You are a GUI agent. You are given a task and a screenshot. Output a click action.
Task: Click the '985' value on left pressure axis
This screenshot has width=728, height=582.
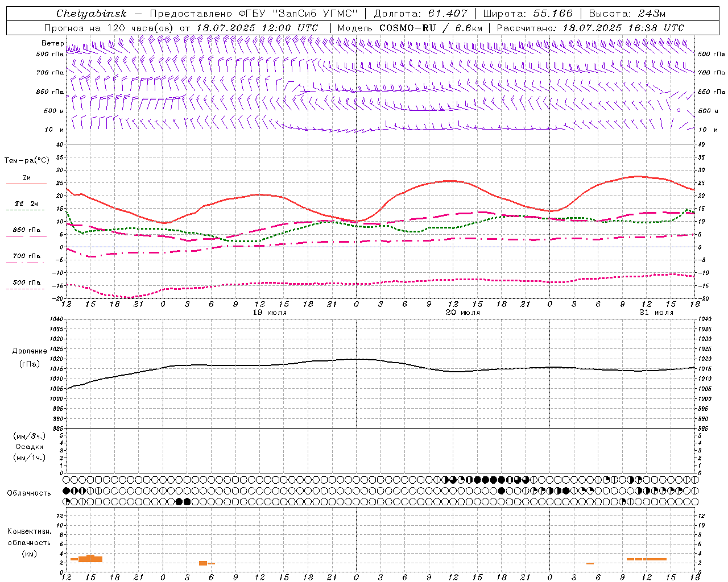(x=57, y=429)
